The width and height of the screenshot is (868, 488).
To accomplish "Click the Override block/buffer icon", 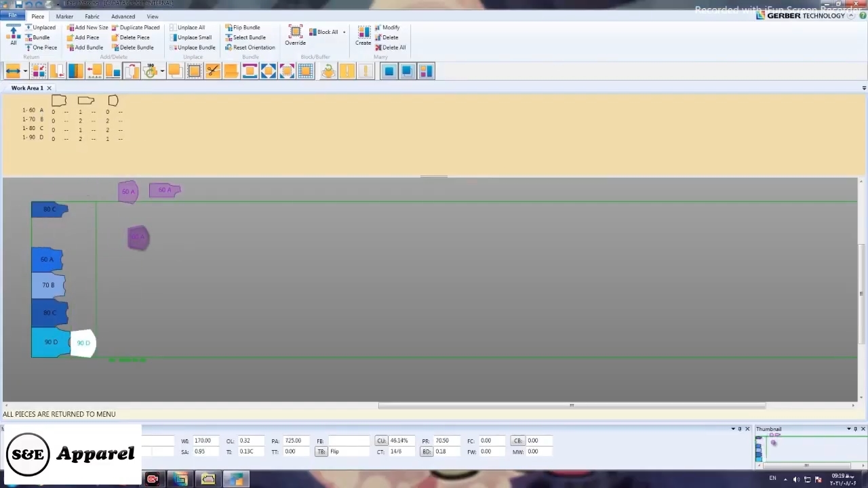I will coord(295,35).
